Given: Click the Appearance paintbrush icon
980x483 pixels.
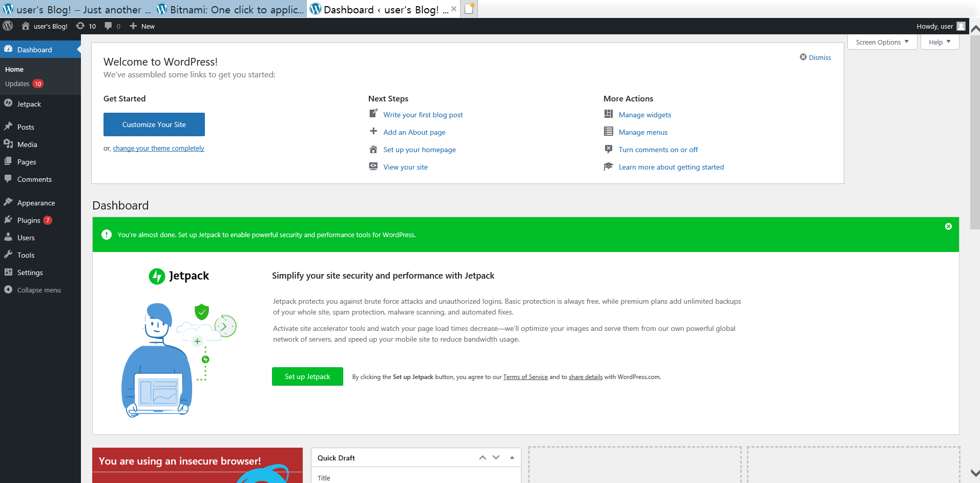Looking at the screenshot, I should (x=8, y=202).
